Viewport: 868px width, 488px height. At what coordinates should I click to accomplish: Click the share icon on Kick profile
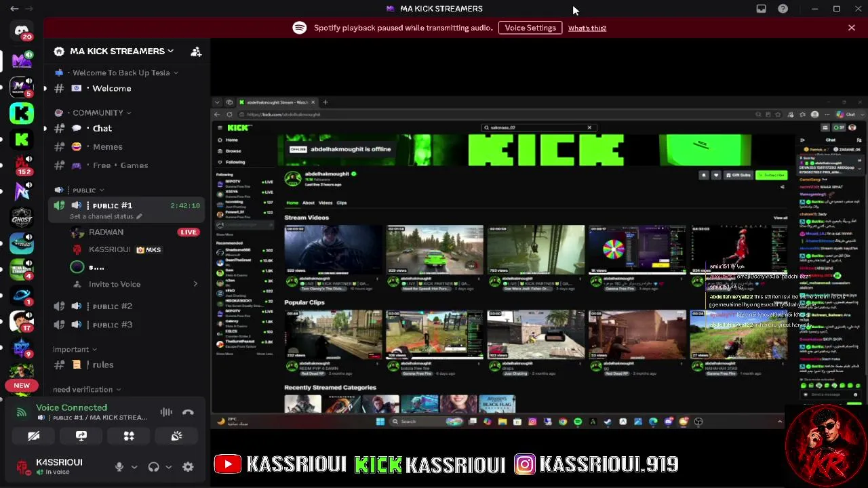(783, 187)
